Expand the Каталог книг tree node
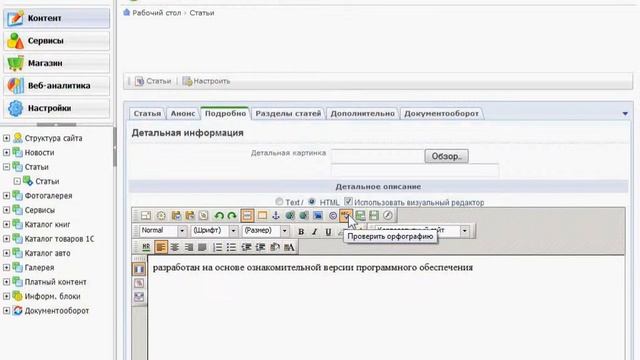The image size is (640, 360). coord(7,224)
